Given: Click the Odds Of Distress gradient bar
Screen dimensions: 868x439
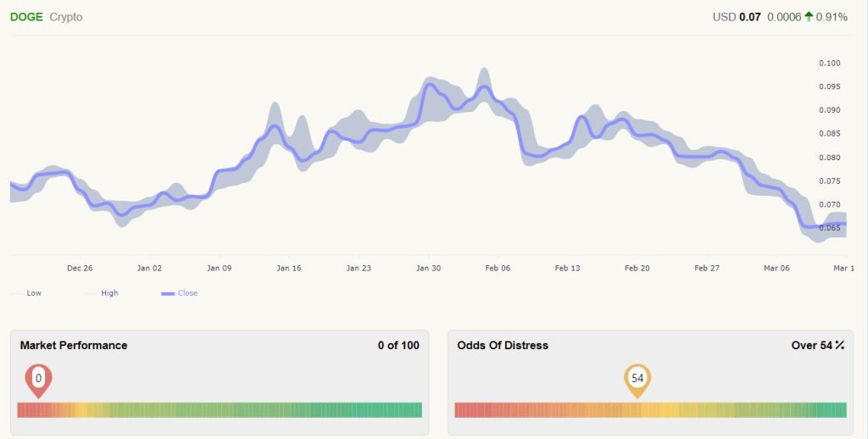Looking at the screenshot, I should coord(650,410).
